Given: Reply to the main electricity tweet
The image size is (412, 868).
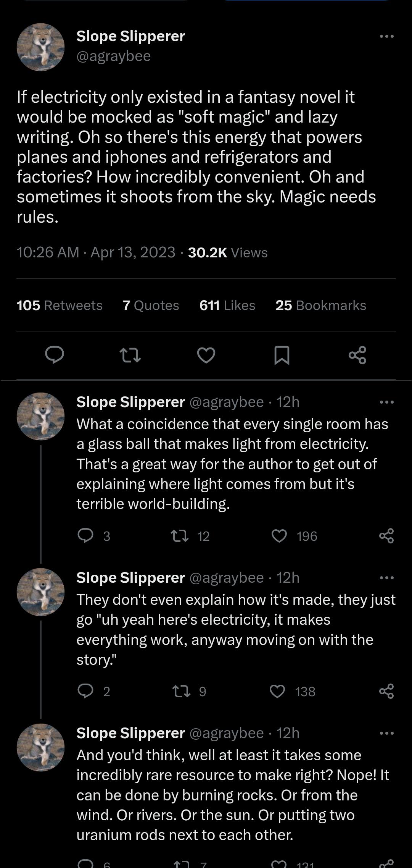Looking at the screenshot, I should tap(55, 355).
